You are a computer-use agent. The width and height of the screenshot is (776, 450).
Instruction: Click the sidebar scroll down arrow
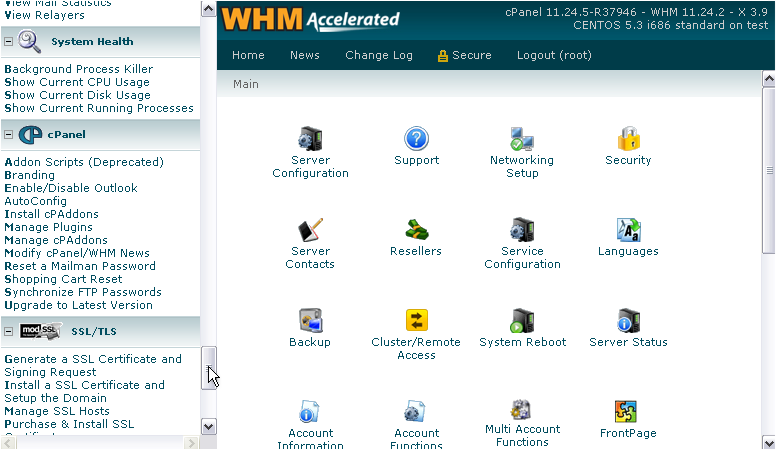click(x=208, y=426)
